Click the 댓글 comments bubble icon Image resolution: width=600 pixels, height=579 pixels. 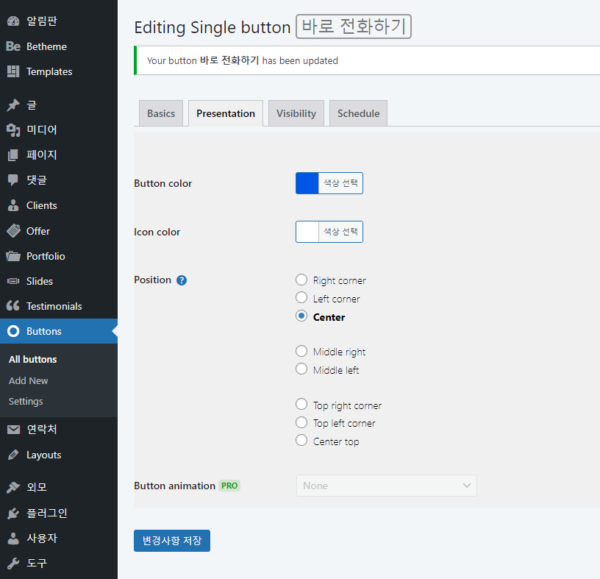pyautogui.click(x=13, y=180)
